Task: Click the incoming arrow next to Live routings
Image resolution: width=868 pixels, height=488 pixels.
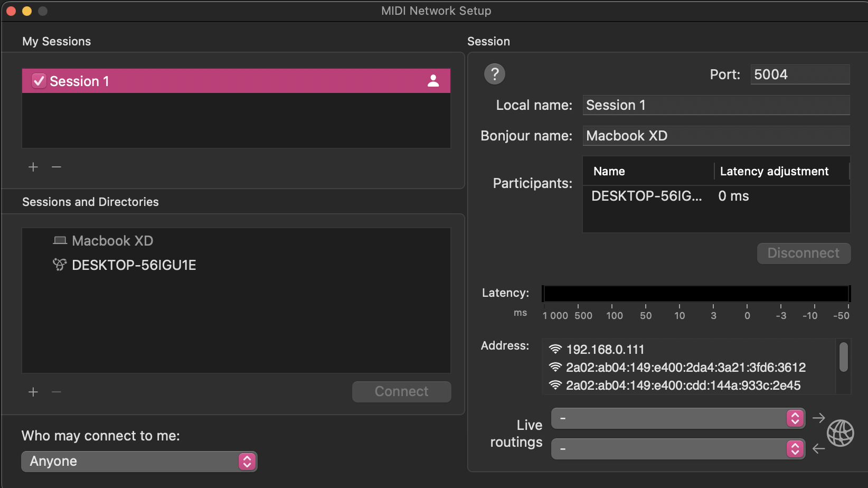Action: click(818, 448)
